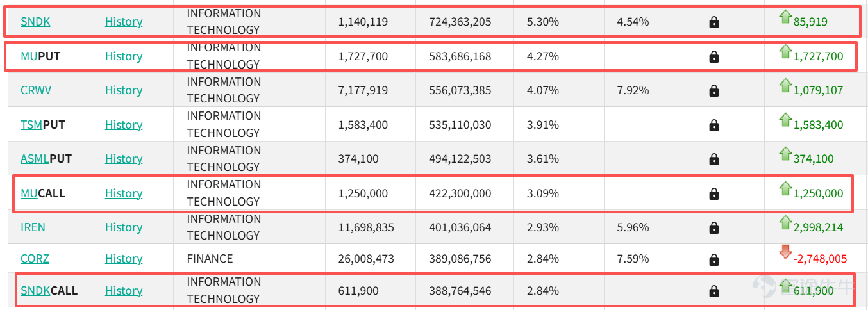Click the green up arrow beside 1,079,107
Viewport: 868px width, 310px height.
tap(785, 85)
